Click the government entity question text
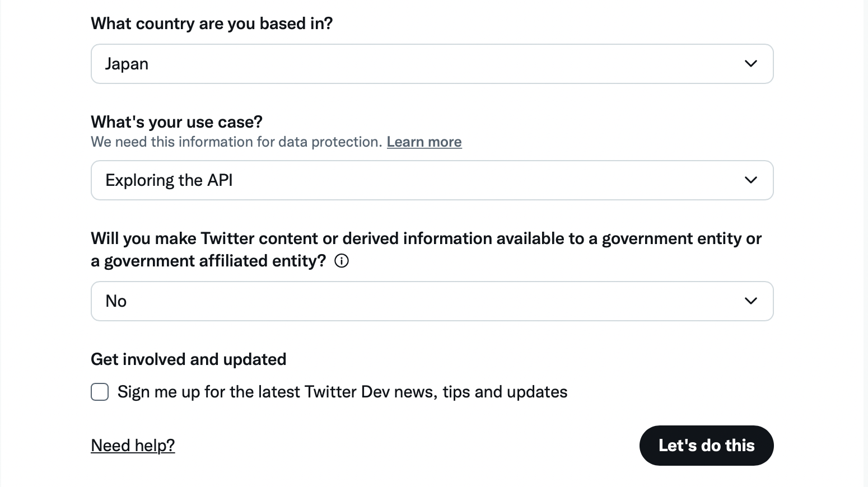This screenshot has width=868, height=487. click(x=426, y=239)
